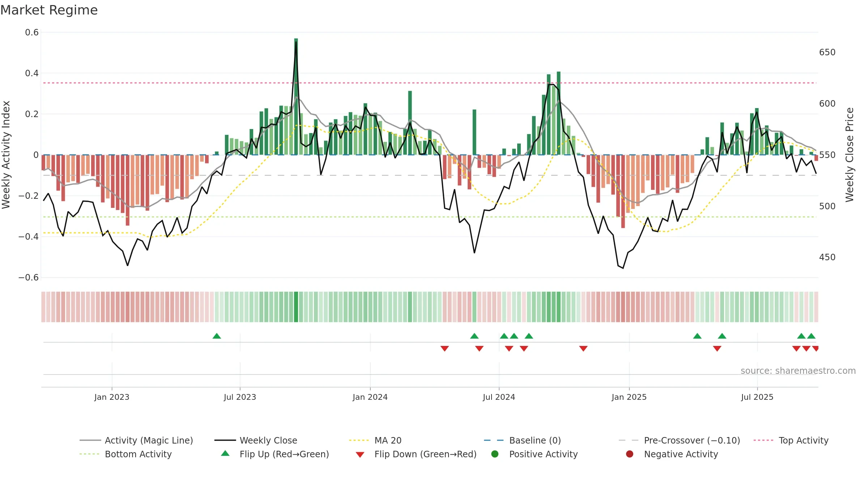
Task: Toggle Weekly Close legend entry
Action: (x=256, y=440)
